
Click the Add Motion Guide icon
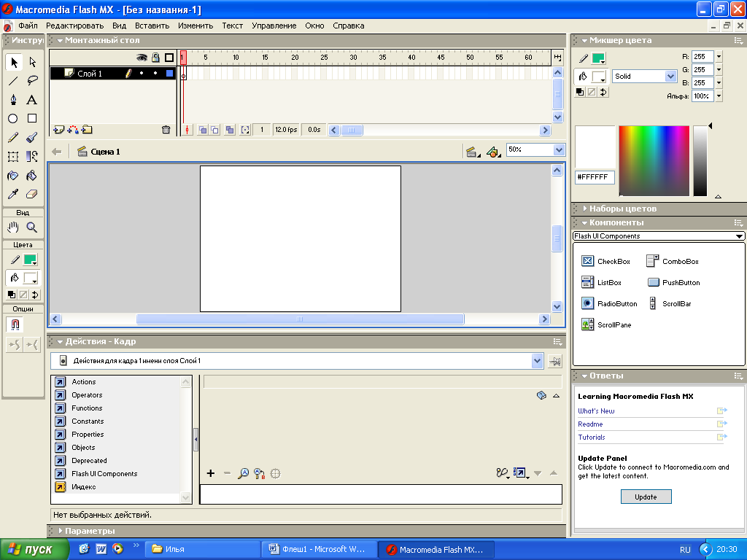(x=73, y=129)
